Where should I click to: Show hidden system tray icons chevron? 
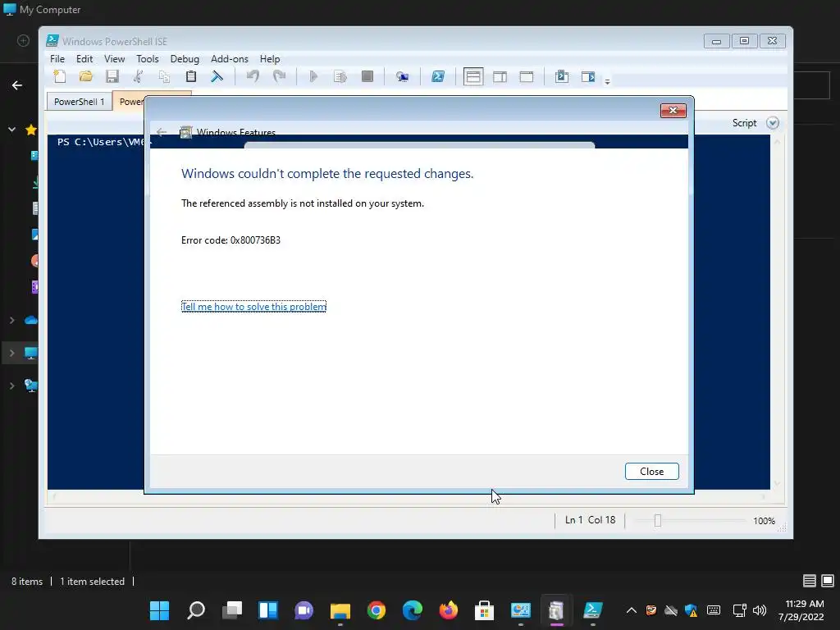tap(632, 610)
